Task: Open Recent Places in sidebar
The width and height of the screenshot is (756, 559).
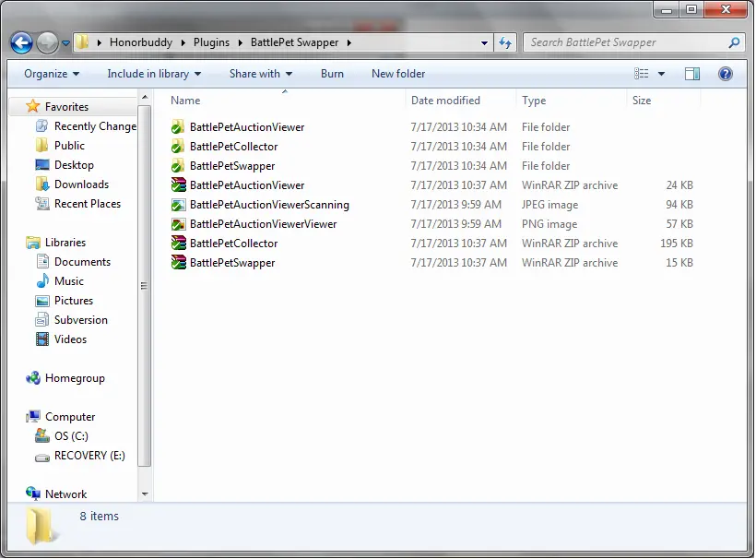Action: pyautogui.click(x=88, y=204)
